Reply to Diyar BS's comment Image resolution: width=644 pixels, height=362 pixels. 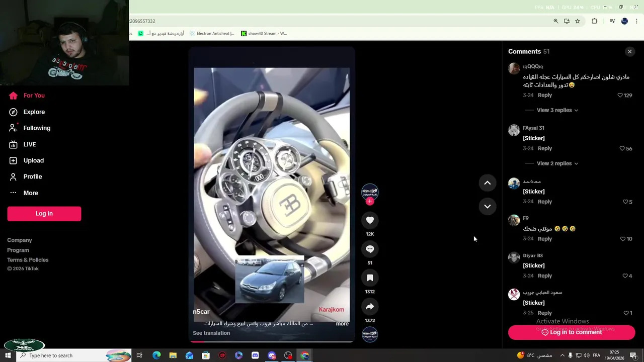[x=545, y=276]
